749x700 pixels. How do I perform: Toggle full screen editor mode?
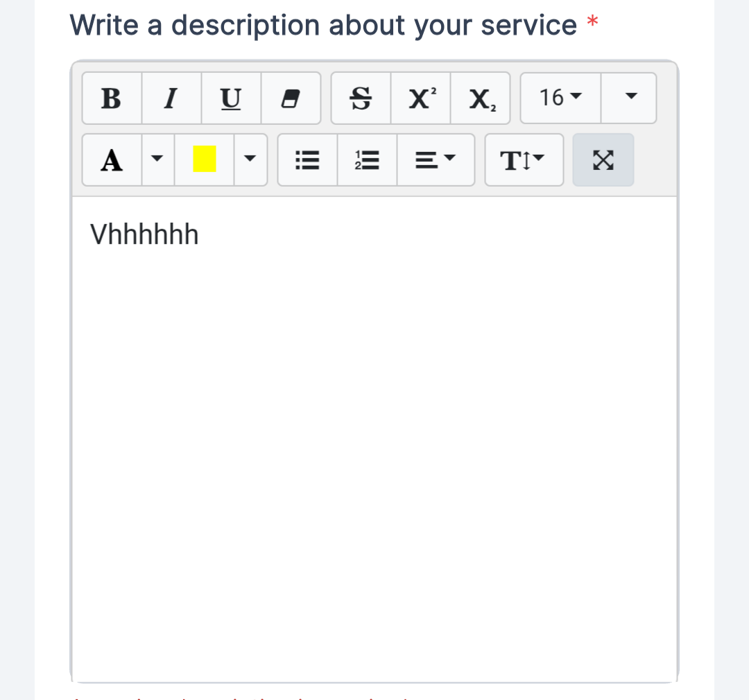tap(603, 160)
